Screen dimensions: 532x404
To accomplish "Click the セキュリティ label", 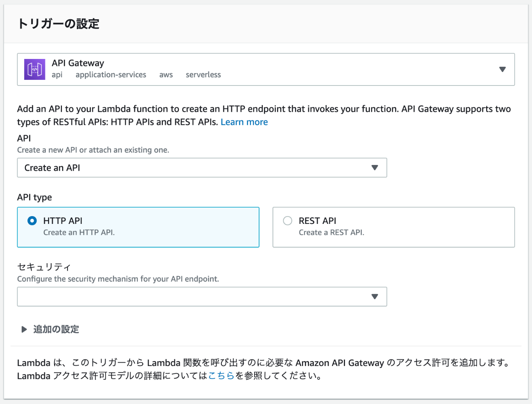I will pyautogui.click(x=44, y=267).
